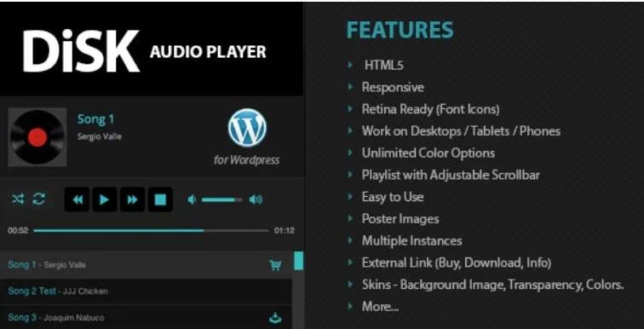This screenshot has height=329, width=644.
Task: Click the Poster Images item
Action: (400, 218)
